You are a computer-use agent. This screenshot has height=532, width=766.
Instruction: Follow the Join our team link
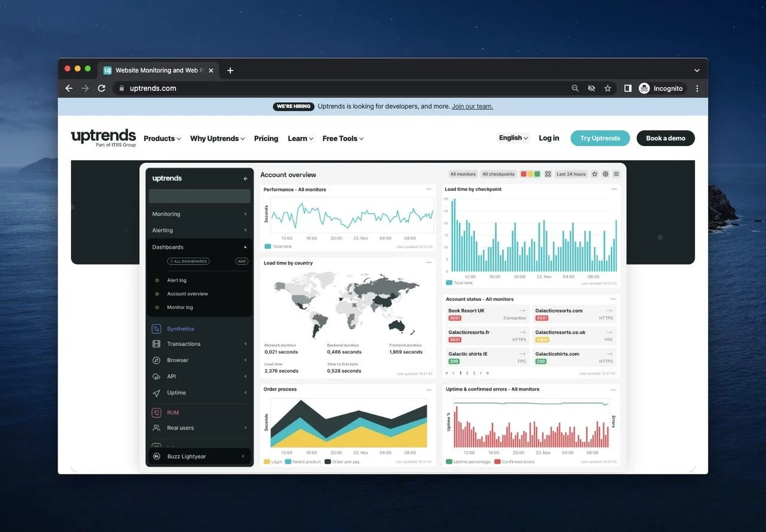472,107
